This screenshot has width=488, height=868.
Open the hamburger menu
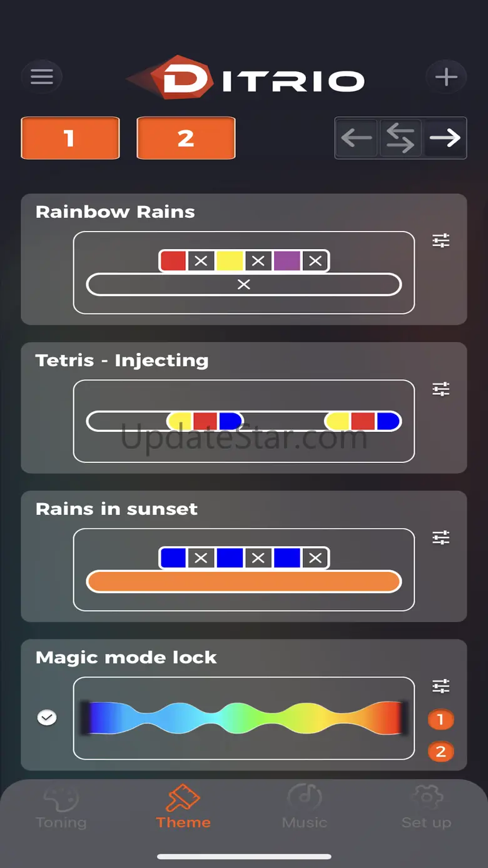42,77
